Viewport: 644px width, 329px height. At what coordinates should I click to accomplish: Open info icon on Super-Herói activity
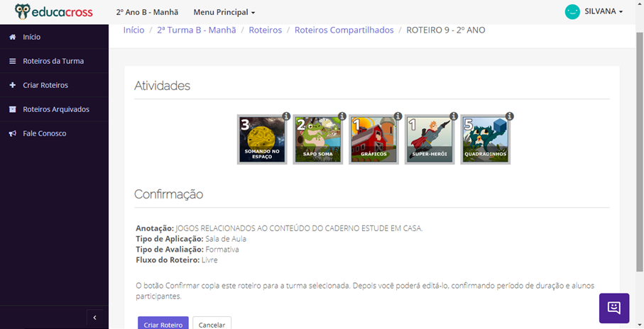pos(454,116)
